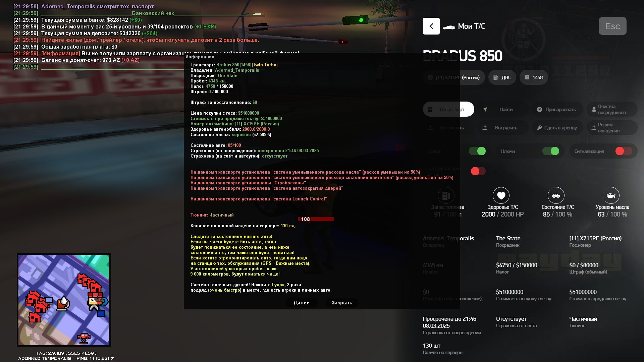Click $51000000 Стоимость покупки гос-ву value
This screenshot has width=644, height=362.
click(510, 292)
